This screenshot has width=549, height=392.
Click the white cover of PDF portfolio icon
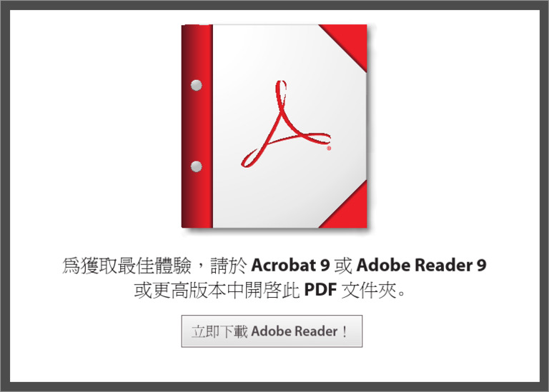pos(290,126)
